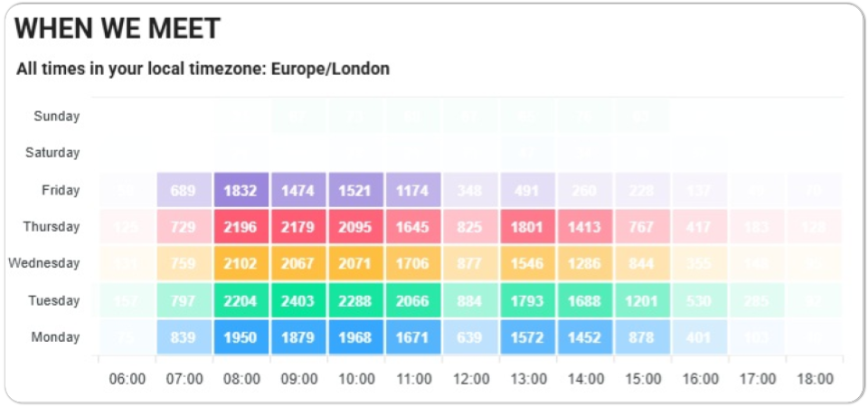Click the Friday 10:00 cell showing 1521
This screenshot has height=407, width=868.
pos(356,190)
